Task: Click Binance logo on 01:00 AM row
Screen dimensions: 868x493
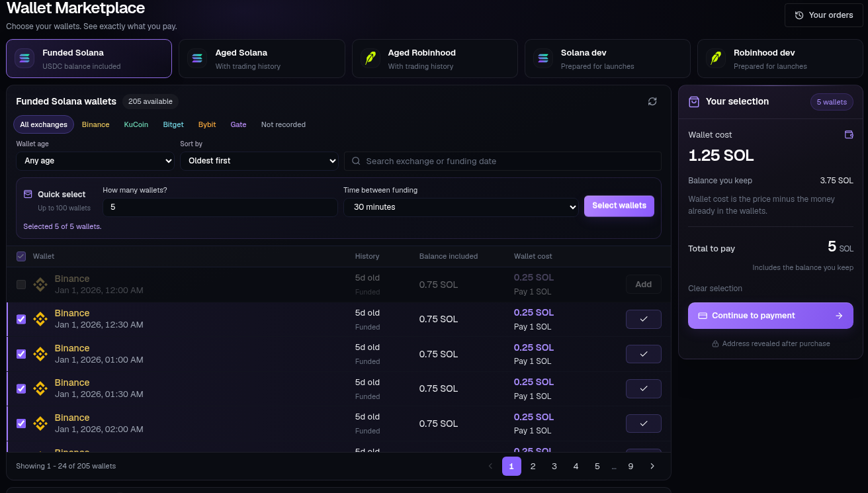Action: coord(40,354)
